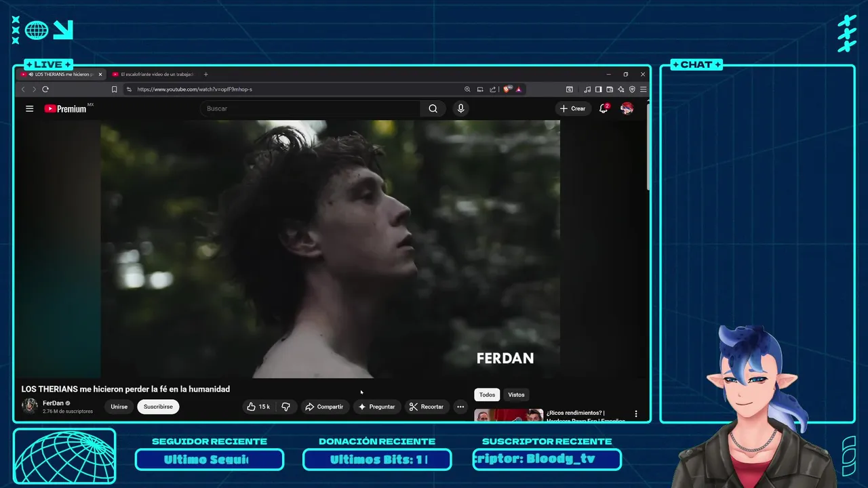Open YouTube hamburger guide menu
Screen dimensions: 868x488
[29, 108]
